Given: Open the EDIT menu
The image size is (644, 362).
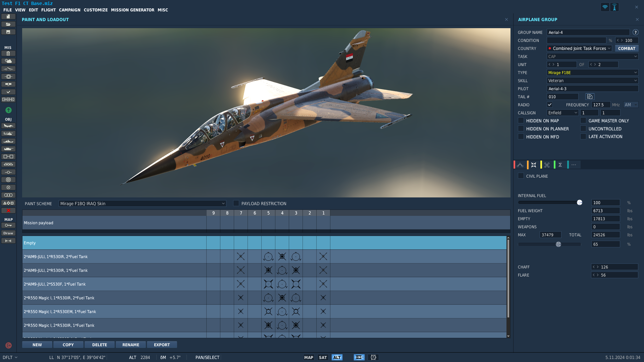Looking at the screenshot, I should 33,10.
